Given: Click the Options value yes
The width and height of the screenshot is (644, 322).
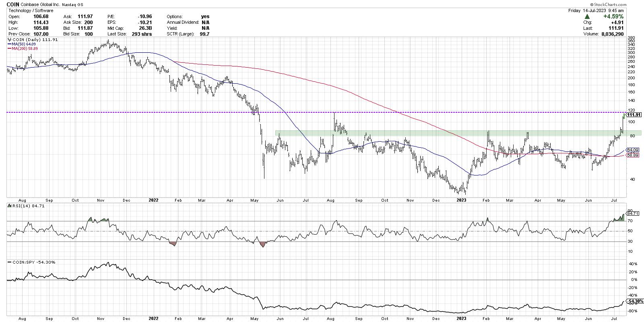Looking at the screenshot, I should (x=205, y=17).
